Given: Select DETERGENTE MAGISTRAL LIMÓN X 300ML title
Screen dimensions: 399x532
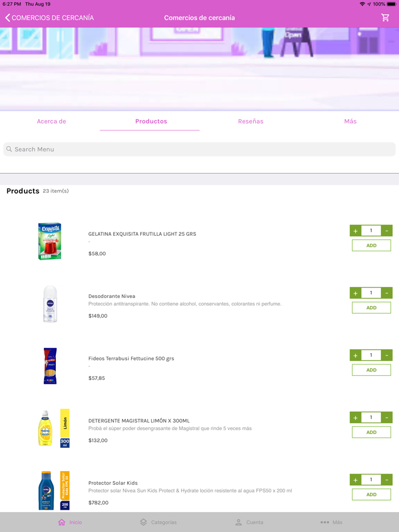Looking at the screenshot, I should point(139,421).
